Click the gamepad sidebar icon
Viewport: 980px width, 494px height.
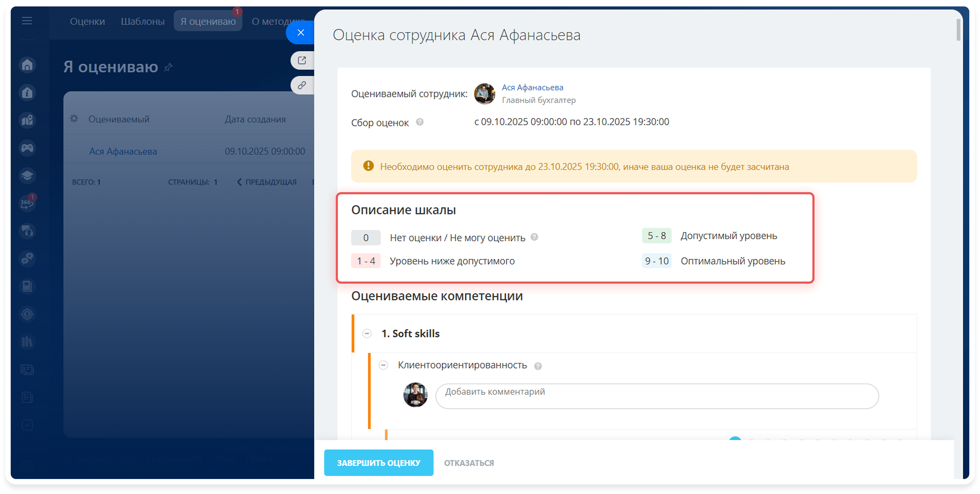tap(27, 148)
